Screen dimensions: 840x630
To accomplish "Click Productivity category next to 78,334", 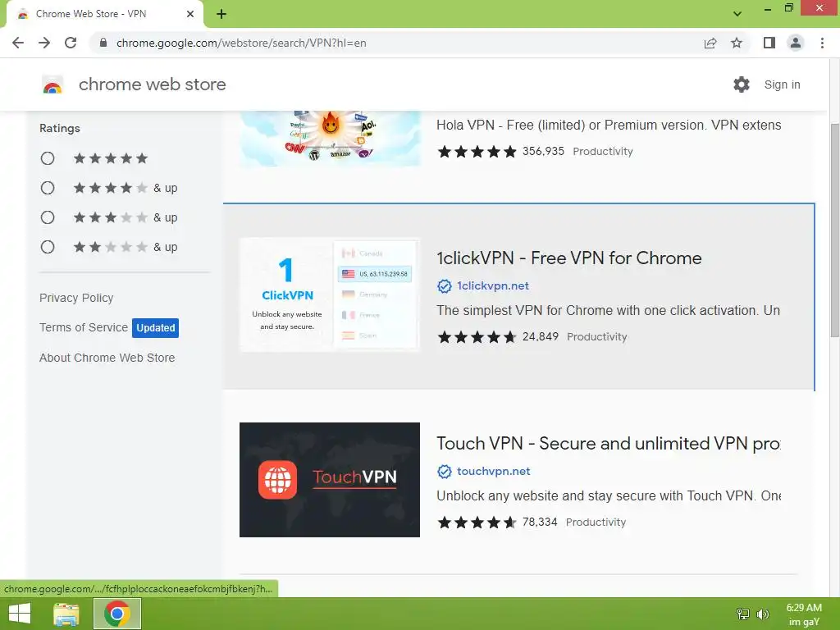I will coord(596,523).
